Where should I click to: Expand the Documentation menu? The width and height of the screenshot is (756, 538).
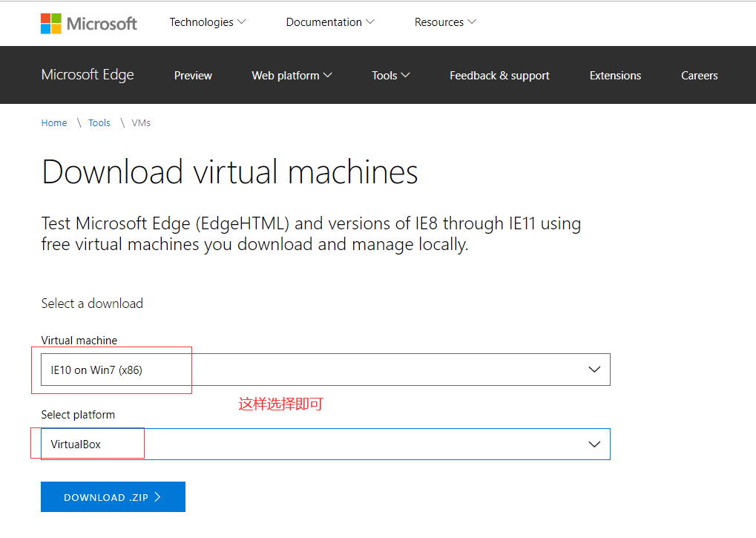[x=330, y=22]
